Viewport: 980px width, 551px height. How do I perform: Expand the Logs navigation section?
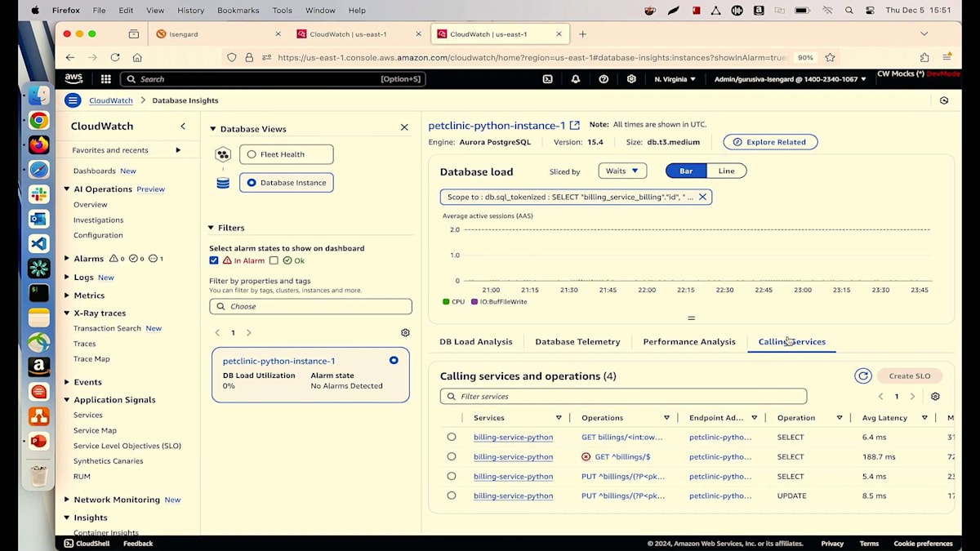point(67,278)
